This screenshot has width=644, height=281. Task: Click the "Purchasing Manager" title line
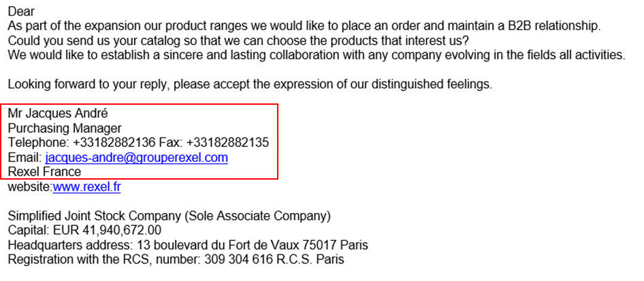(65, 129)
